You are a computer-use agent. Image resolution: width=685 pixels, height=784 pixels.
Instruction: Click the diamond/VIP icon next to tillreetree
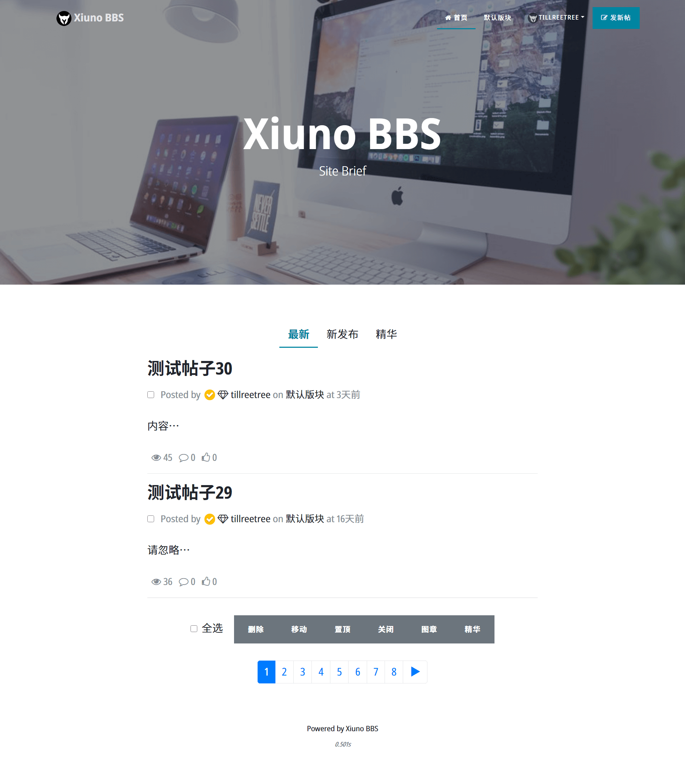[x=223, y=394]
